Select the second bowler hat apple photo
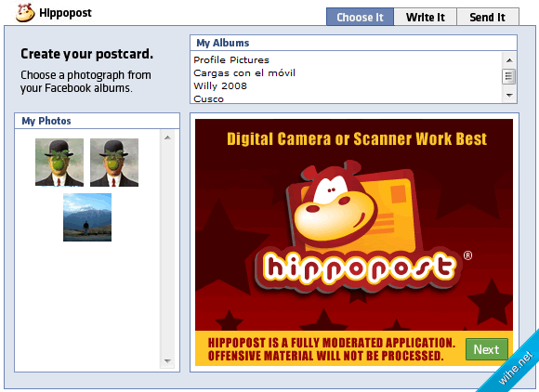Viewport: 539px width, 392px height. [x=114, y=163]
